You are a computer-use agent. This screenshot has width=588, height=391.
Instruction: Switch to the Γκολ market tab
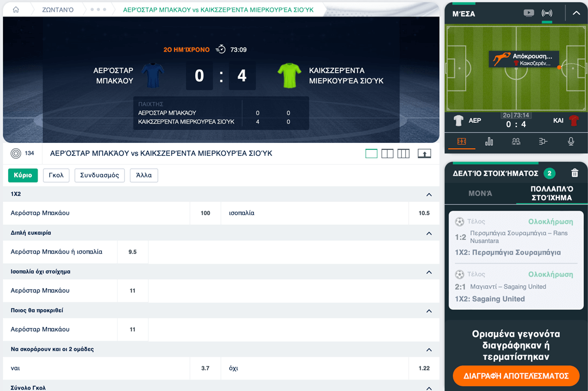click(x=56, y=175)
